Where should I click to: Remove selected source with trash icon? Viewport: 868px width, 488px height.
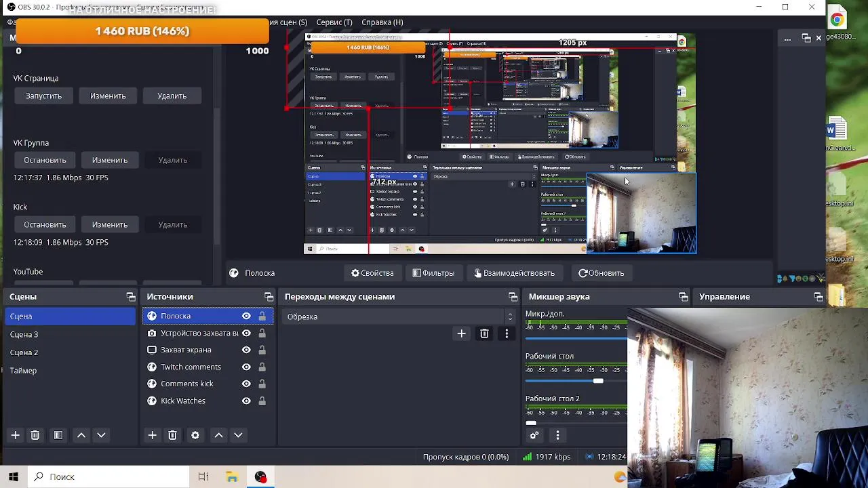pyautogui.click(x=172, y=435)
